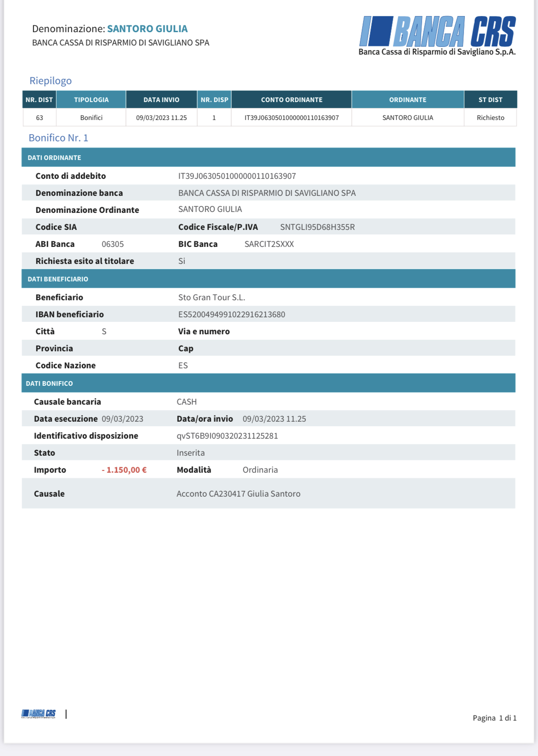Select the amount '- 1.150,00 €'

coord(124,470)
